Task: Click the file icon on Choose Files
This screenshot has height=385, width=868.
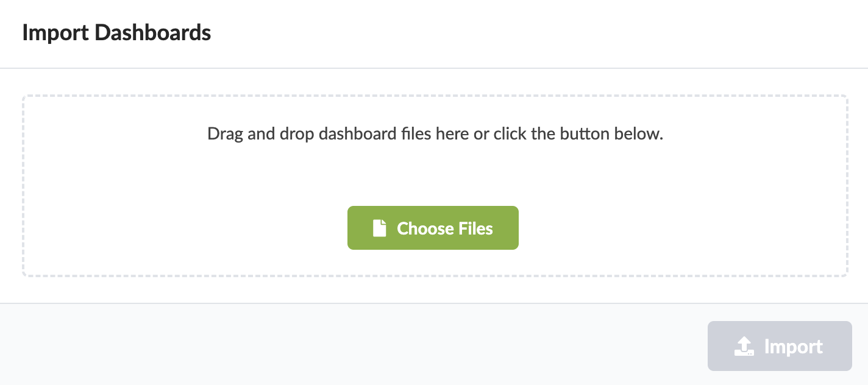Action: click(x=380, y=228)
